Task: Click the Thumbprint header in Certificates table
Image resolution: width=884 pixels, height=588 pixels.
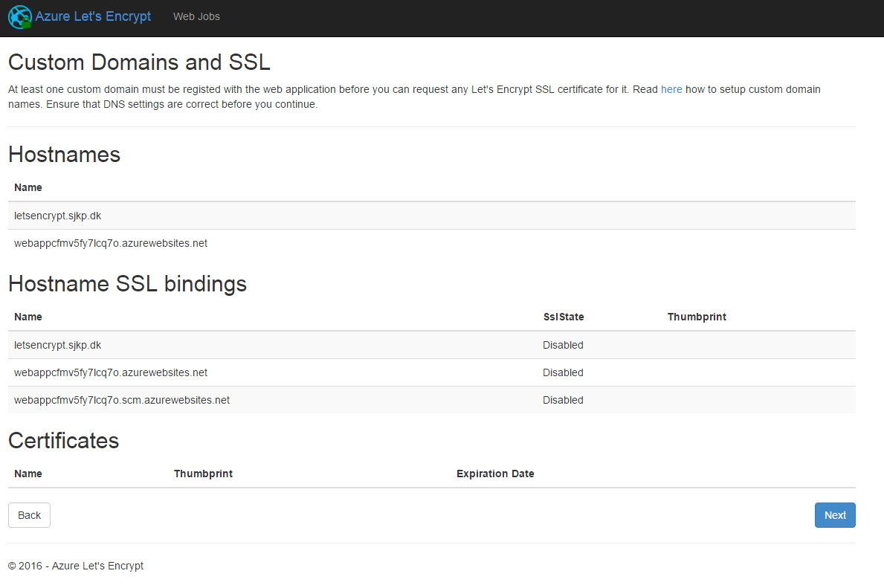Action: [x=203, y=474]
